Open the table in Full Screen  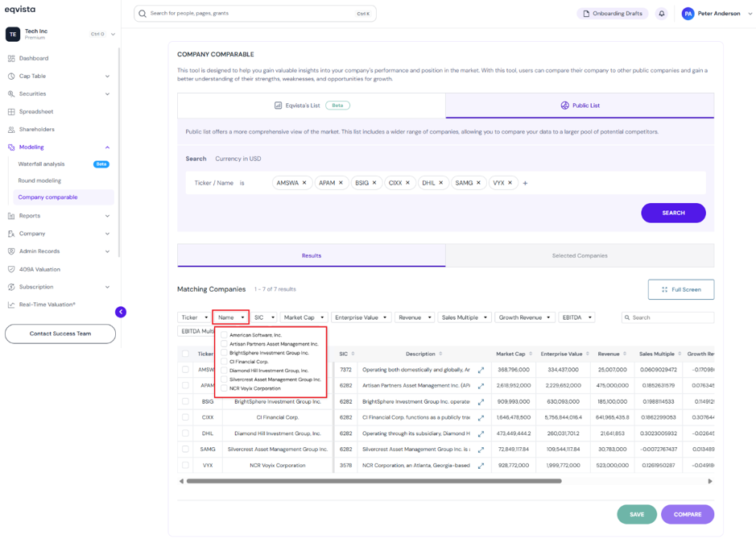click(x=681, y=289)
